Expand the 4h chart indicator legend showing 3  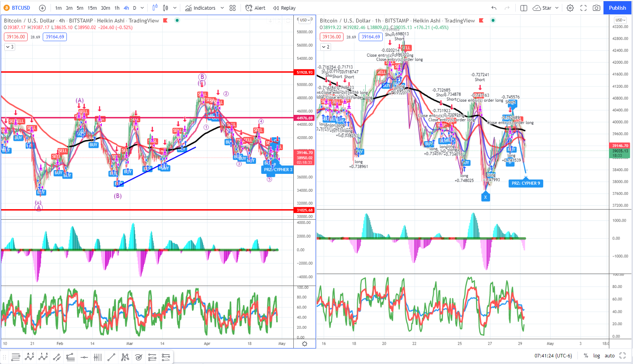(10, 47)
